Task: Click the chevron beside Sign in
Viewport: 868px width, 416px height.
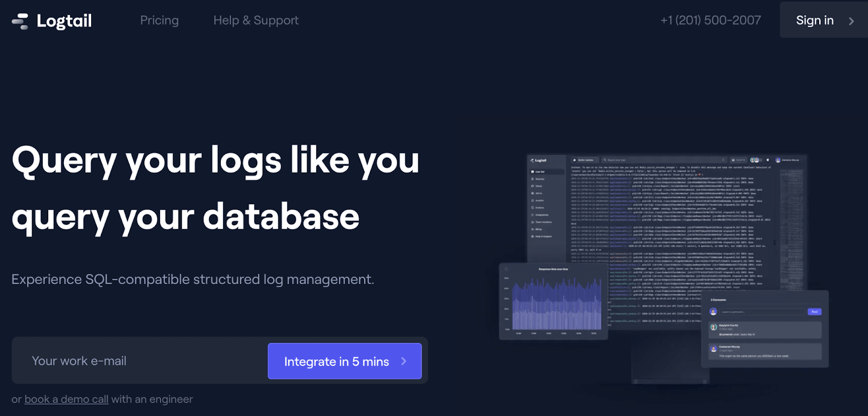Action: (x=851, y=21)
